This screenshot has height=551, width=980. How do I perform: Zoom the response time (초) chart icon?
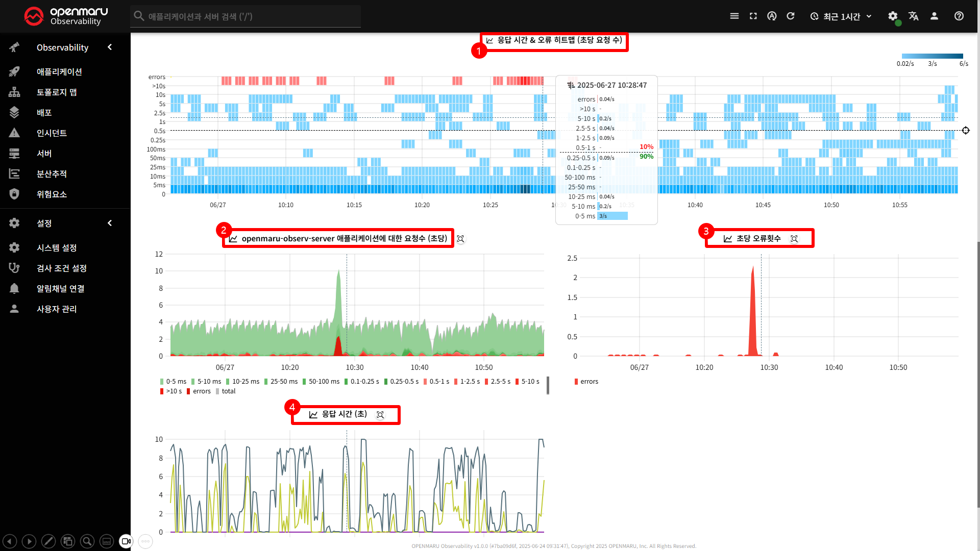[380, 415]
